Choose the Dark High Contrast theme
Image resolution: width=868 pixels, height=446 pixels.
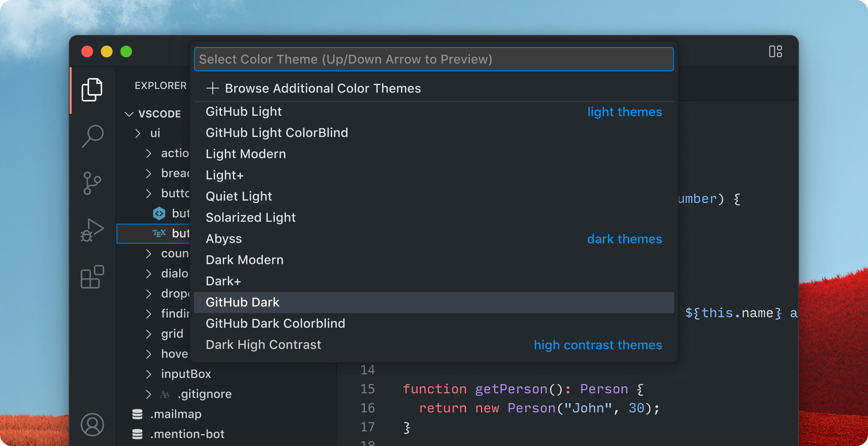pos(434,345)
